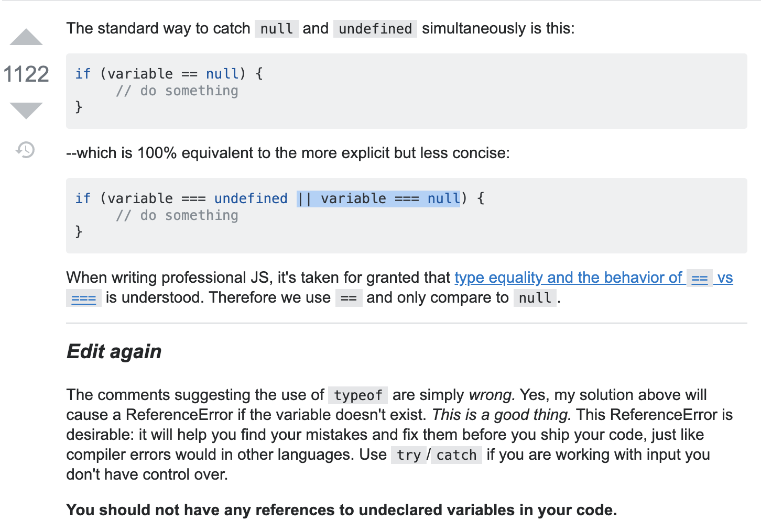Click the "// do something" comment in the first code block
The width and height of the screenshot is (761, 532).
(x=177, y=91)
